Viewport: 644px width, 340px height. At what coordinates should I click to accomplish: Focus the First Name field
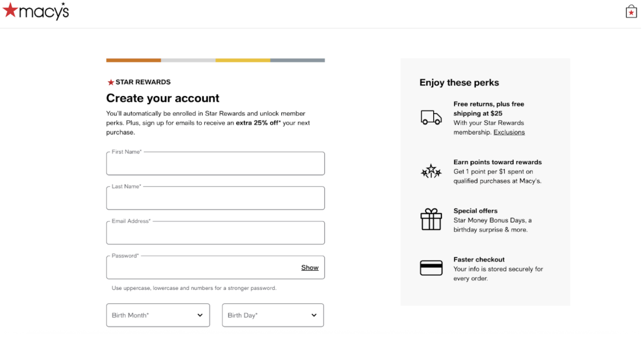[x=215, y=164]
